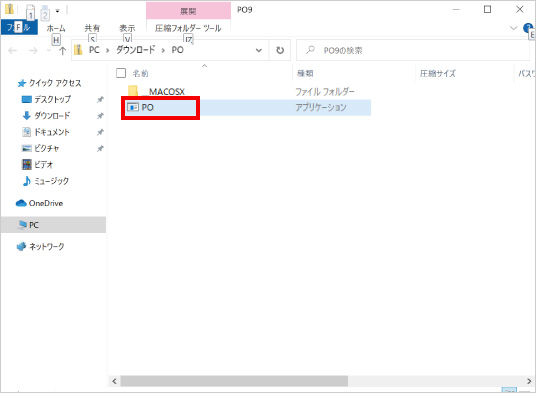Click PC in the address bar path
The height and width of the screenshot is (393, 536).
tap(94, 50)
